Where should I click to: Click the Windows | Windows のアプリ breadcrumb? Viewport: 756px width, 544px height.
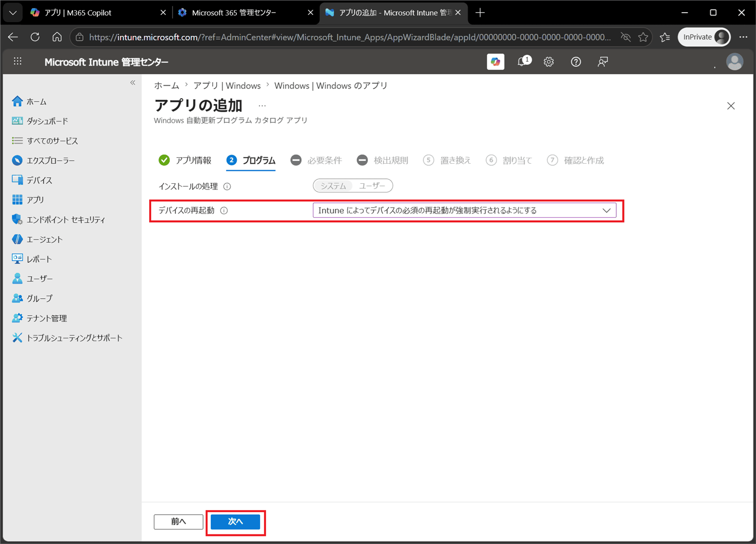click(331, 86)
